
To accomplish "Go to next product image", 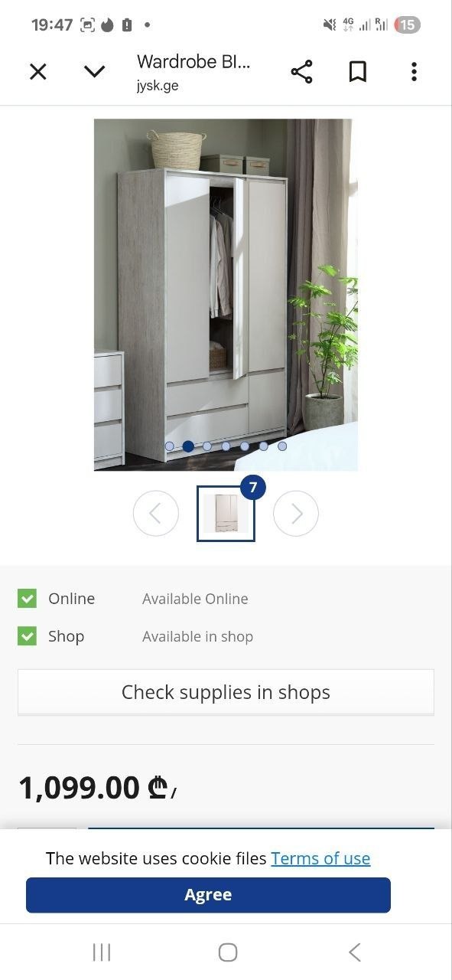I will coord(296,514).
